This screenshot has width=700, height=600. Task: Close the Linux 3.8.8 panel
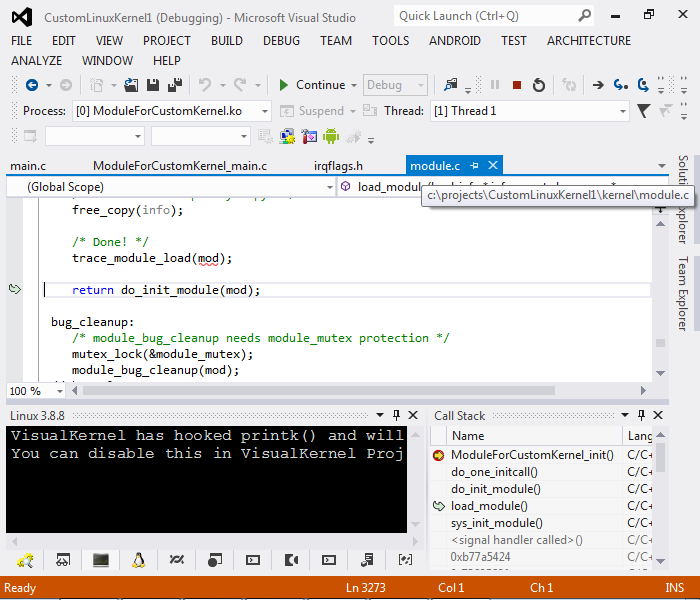pos(413,415)
